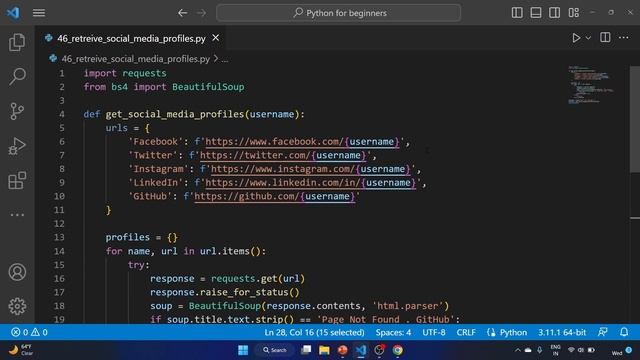Change indentation via Spaces: 4

(x=393, y=332)
